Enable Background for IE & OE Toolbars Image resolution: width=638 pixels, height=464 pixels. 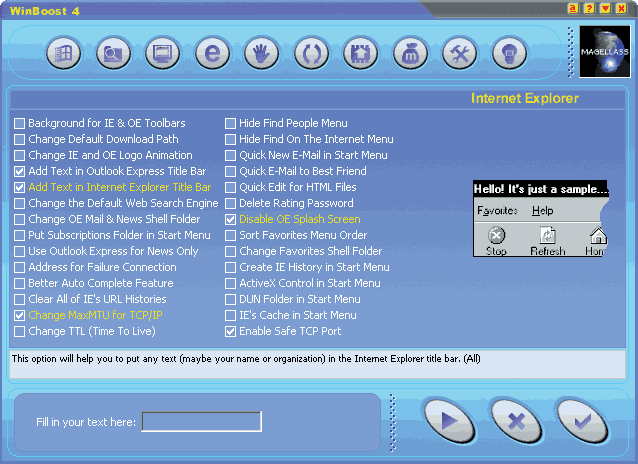(x=20, y=124)
